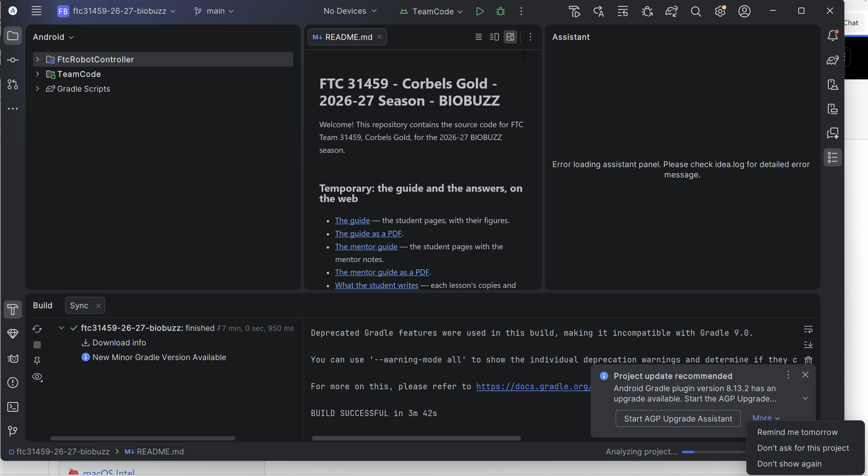Viewport: 868px width, 476px height.
Task: Click the Analyzing project progress bar
Action: pos(713,452)
